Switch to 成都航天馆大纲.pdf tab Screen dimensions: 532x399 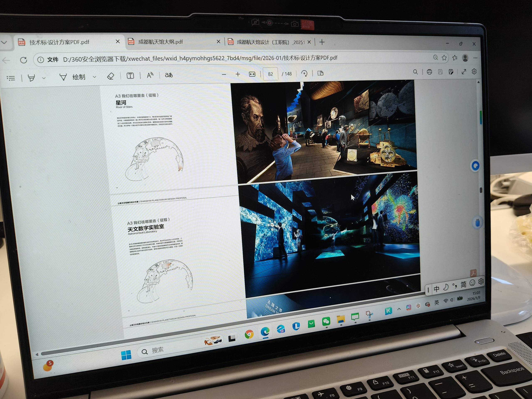click(x=161, y=42)
